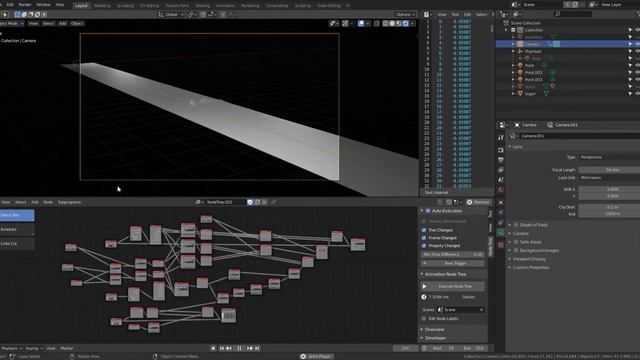640x360 pixels.
Task: Click the snapping magnet icon
Action: point(203,14)
